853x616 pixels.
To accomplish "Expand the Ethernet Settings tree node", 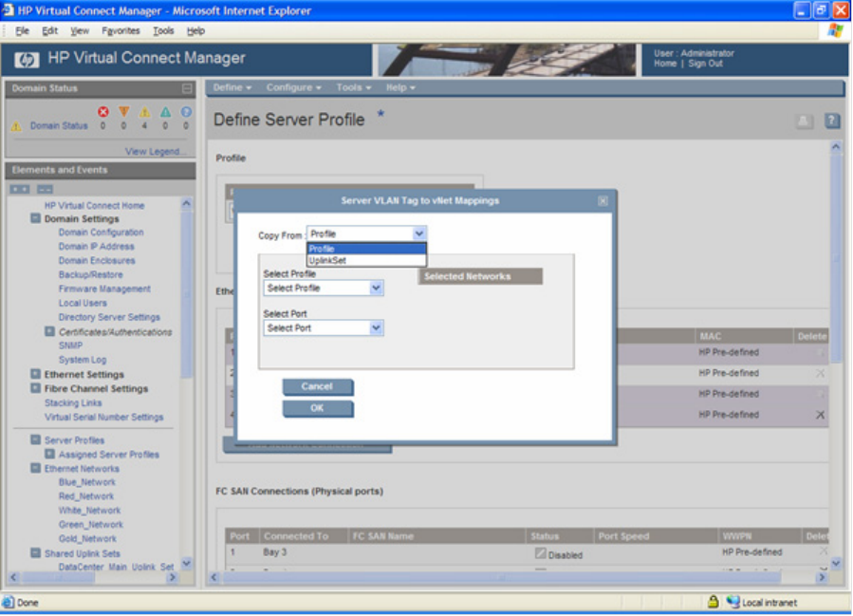I will 35,375.
